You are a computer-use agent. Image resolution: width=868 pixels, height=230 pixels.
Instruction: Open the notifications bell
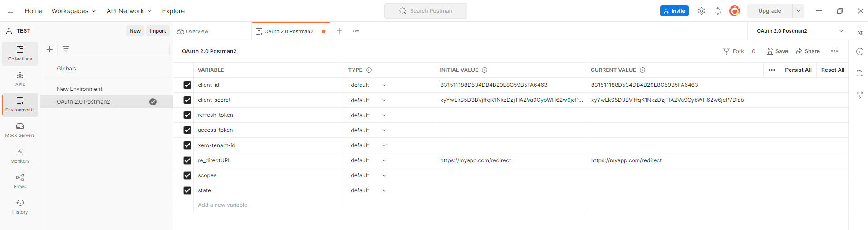(717, 11)
